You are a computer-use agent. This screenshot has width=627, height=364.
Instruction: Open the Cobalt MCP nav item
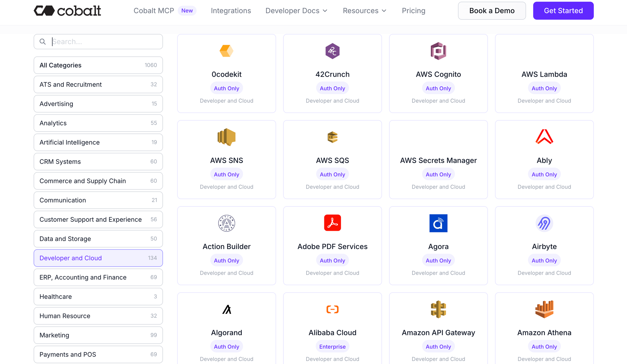pyautogui.click(x=154, y=11)
